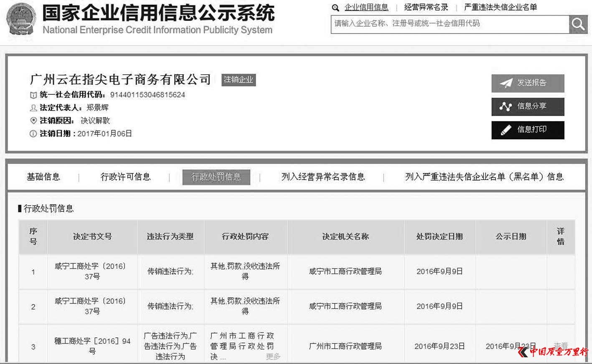Click the site title 国家企业信用信息公示系统
This screenshot has width=592, height=364.
pos(159,13)
